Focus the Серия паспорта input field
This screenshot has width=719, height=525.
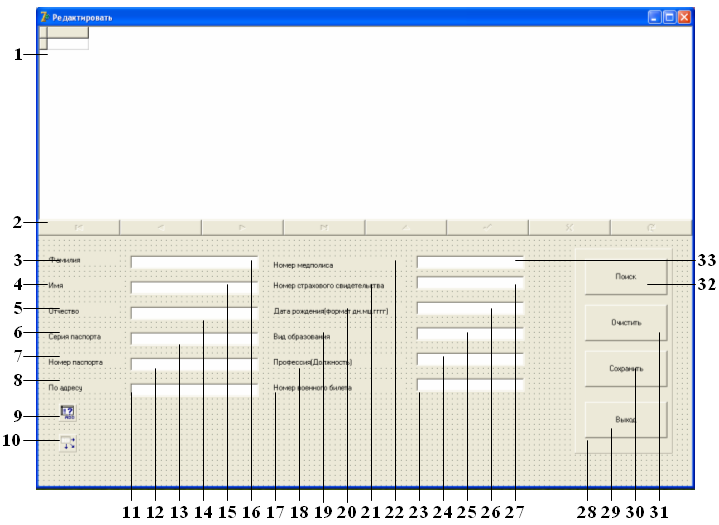pos(194,339)
